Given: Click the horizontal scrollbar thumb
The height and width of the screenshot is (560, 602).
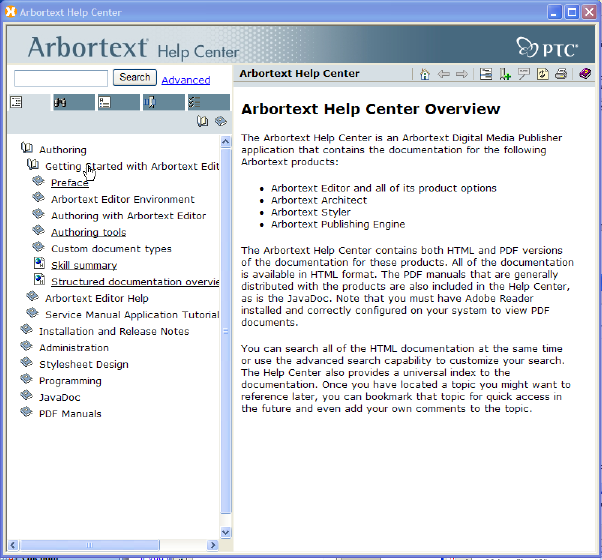Looking at the screenshot, I should (89, 545).
